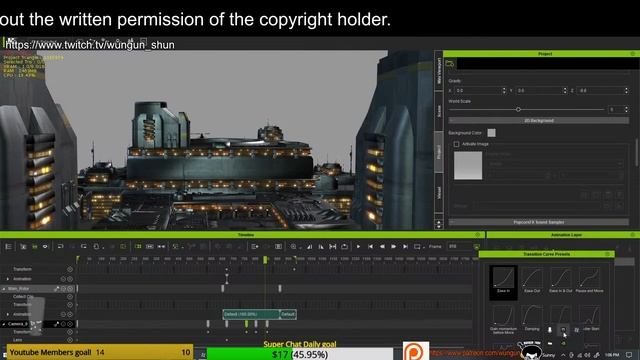This screenshot has width=640, height=360.
Task: Select the Main_Rotor track name
Action: coord(18,289)
